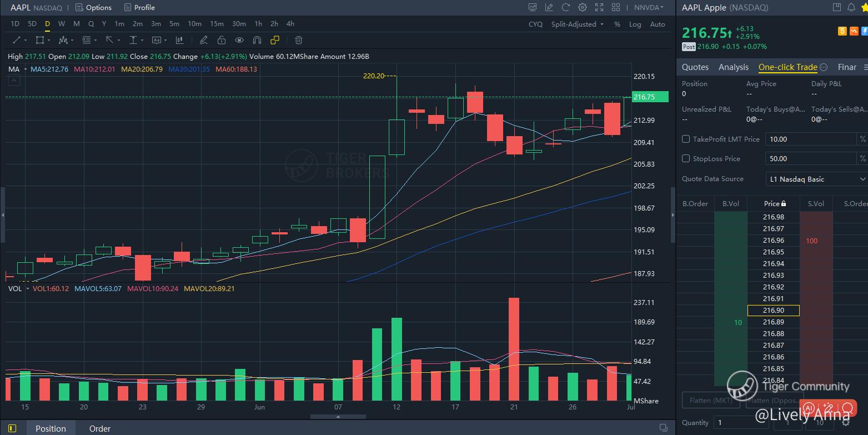This screenshot has width=868, height=435.
Task: Select the price range measure tool
Action: pyautogui.click(x=133, y=40)
